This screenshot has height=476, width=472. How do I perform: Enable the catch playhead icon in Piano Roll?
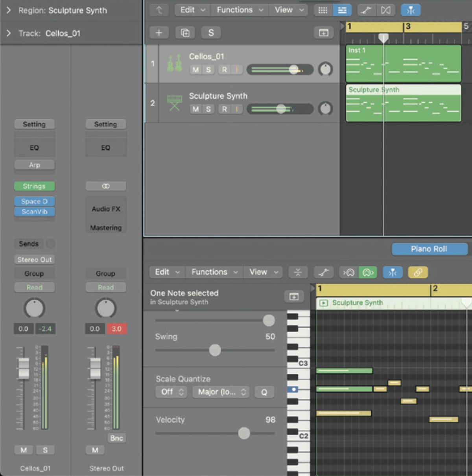click(393, 272)
